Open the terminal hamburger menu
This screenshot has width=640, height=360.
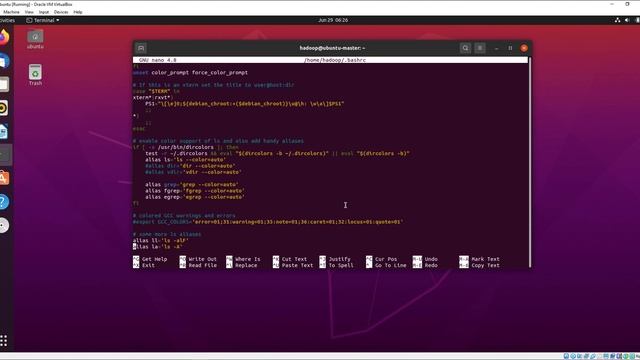[480, 48]
